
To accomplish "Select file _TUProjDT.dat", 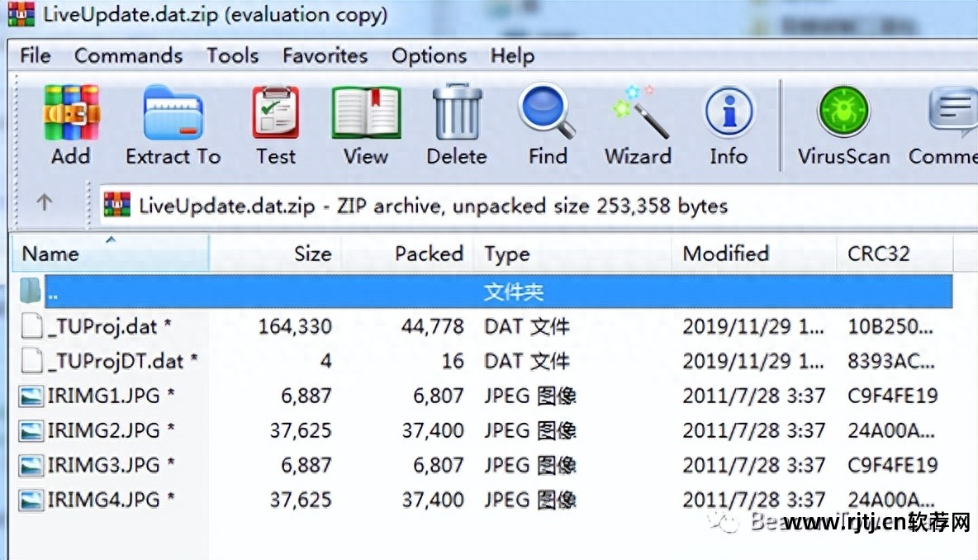I will (x=122, y=361).
